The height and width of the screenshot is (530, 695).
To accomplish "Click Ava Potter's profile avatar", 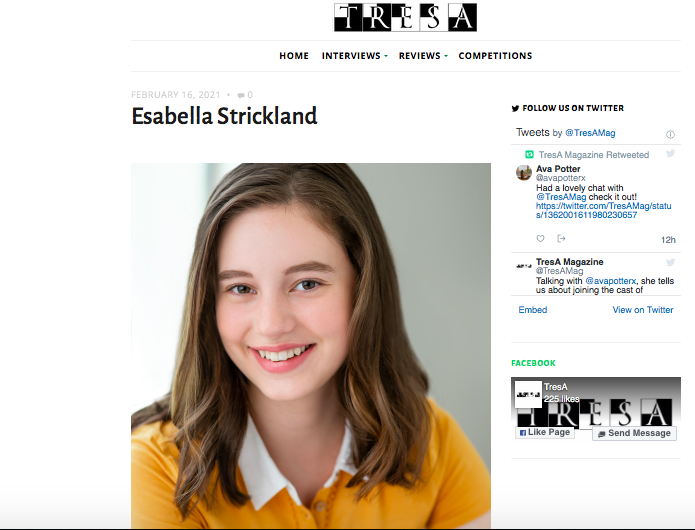I will [523, 172].
